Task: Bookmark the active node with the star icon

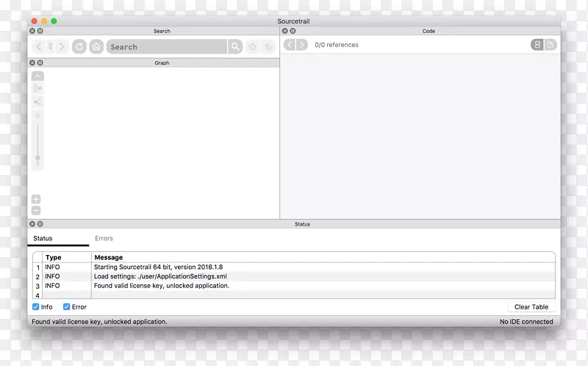Action: [253, 47]
